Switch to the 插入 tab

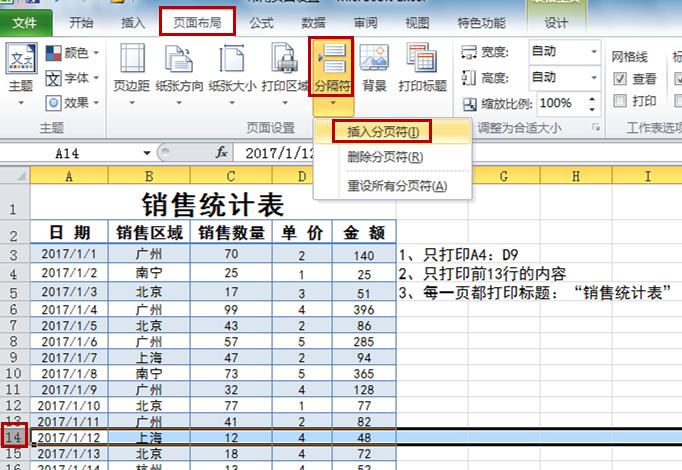pos(133,23)
